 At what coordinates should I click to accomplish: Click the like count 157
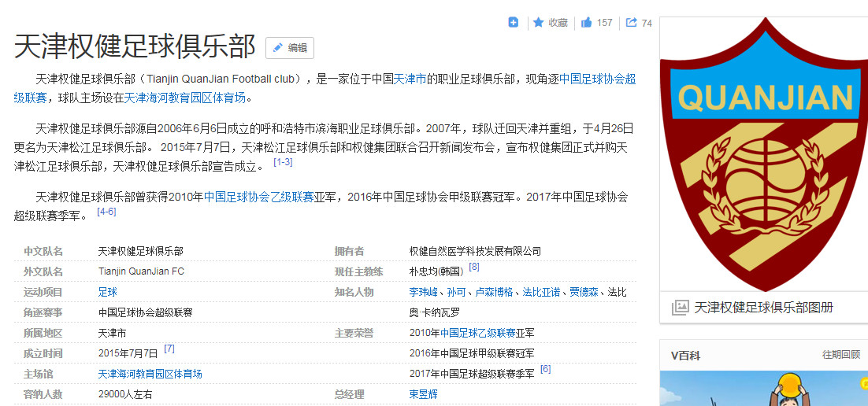[604, 23]
